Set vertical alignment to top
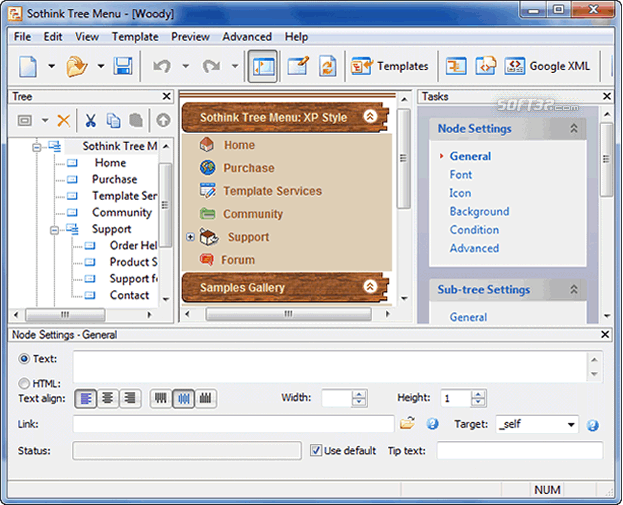The image size is (623, 505). (x=161, y=398)
